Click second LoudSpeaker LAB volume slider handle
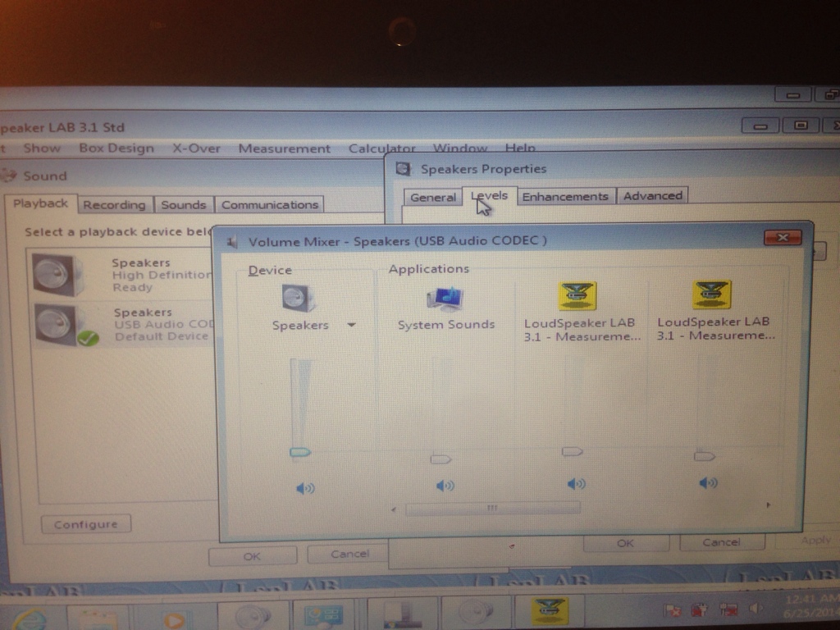This screenshot has height=630, width=840. pyautogui.click(x=705, y=456)
